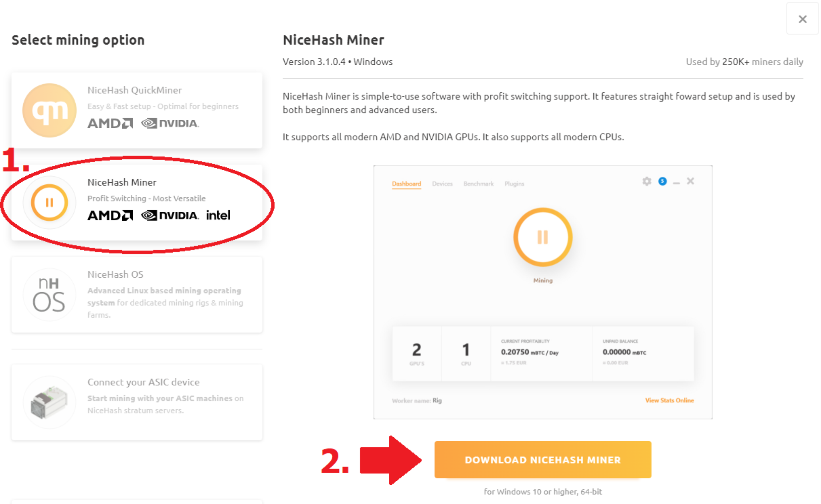Open the Devices tab
The width and height of the screenshot is (821, 504).
coord(442,183)
